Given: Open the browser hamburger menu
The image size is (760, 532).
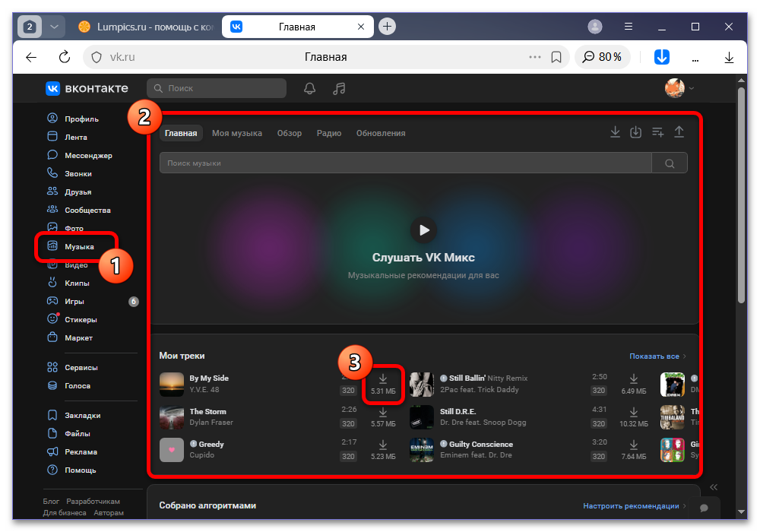Looking at the screenshot, I should [x=629, y=27].
